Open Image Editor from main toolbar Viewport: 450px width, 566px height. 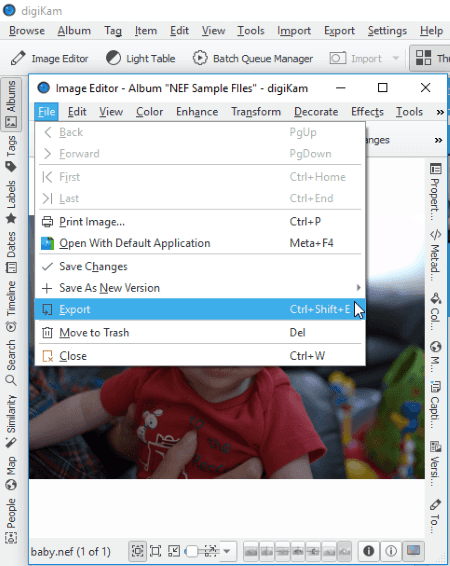click(x=49, y=58)
